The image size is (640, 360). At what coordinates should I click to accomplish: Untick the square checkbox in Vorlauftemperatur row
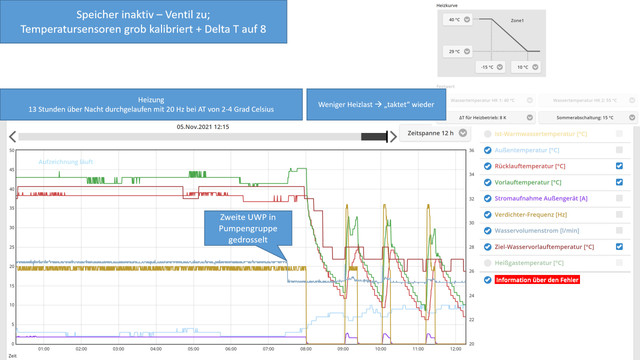click(619, 182)
